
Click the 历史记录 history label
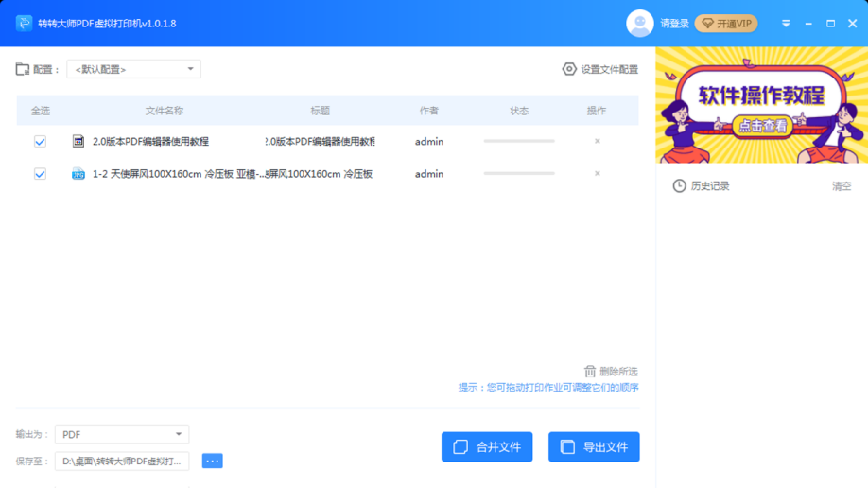710,186
